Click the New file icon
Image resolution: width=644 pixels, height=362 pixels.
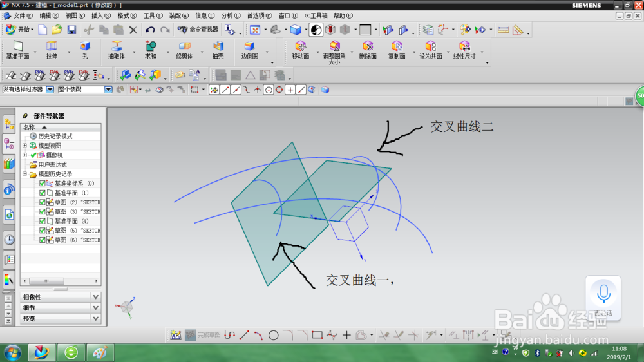[43, 30]
